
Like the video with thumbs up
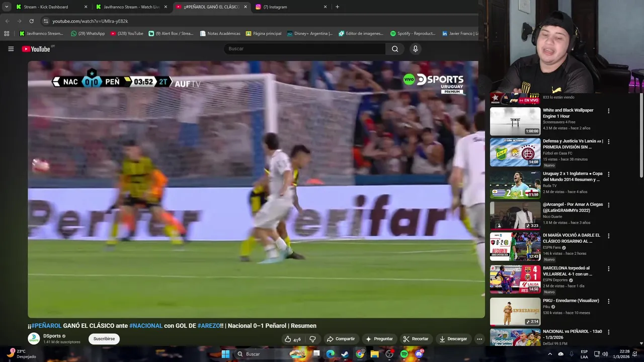coord(293,339)
